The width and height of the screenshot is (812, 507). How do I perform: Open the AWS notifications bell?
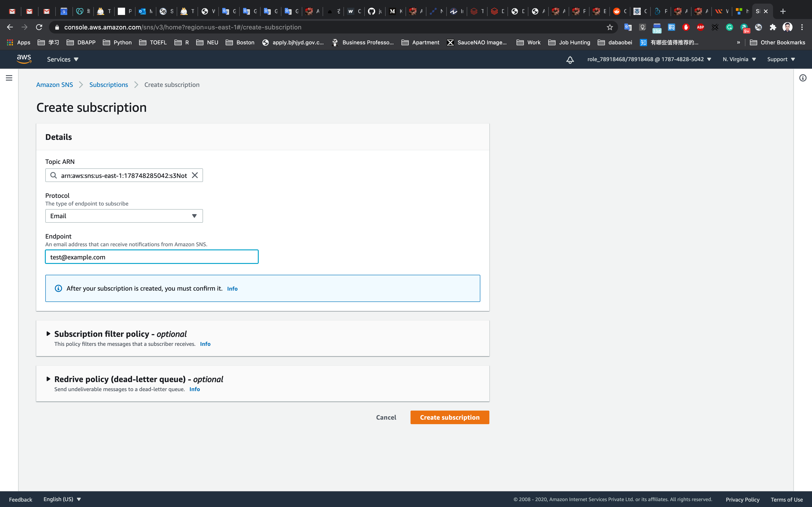pyautogui.click(x=570, y=60)
